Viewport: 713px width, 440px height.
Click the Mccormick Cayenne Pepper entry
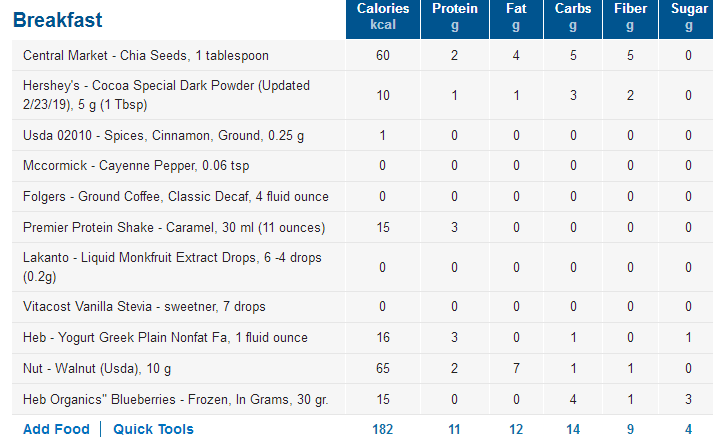click(136, 165)
